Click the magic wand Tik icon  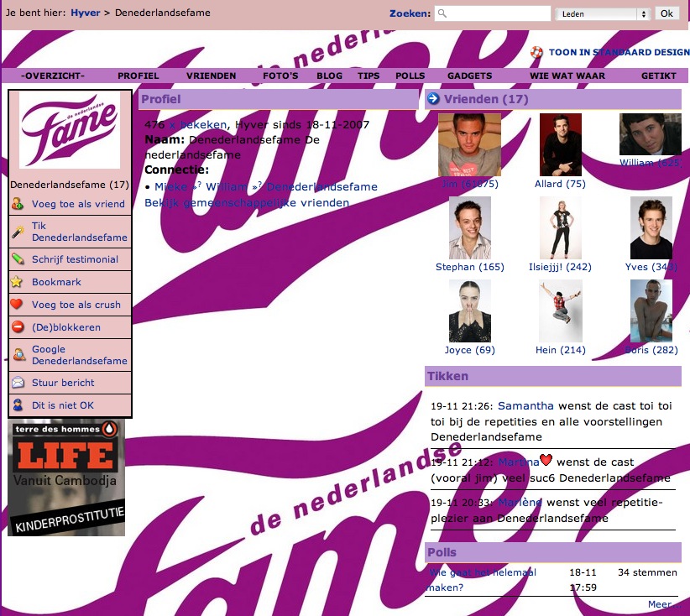18,232
